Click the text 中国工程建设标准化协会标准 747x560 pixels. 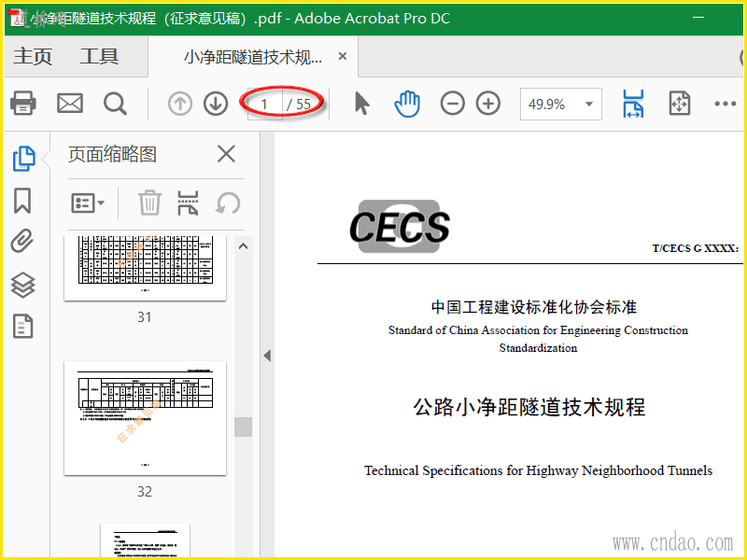(534, 307)
